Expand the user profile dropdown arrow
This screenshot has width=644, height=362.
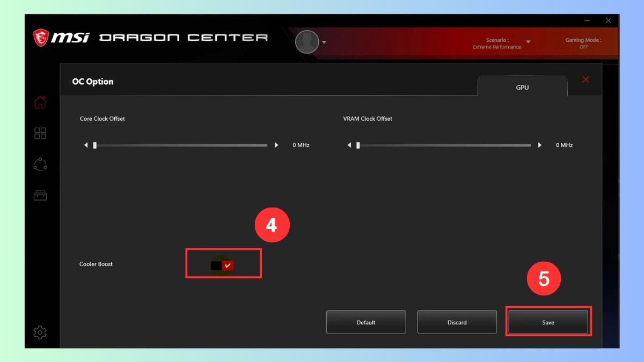pyautogui.click(x=324, y=42)
